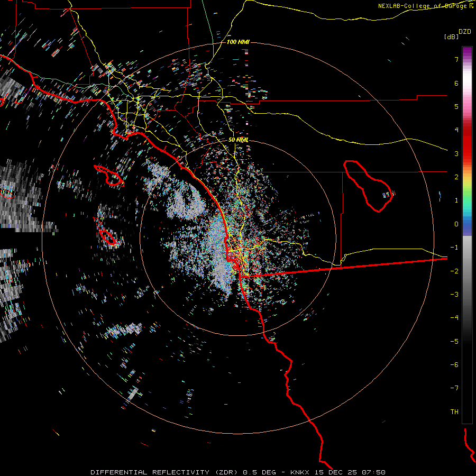Click the 2 value on color scale
The image size is (476, 476).
click(x=456, y=177)
